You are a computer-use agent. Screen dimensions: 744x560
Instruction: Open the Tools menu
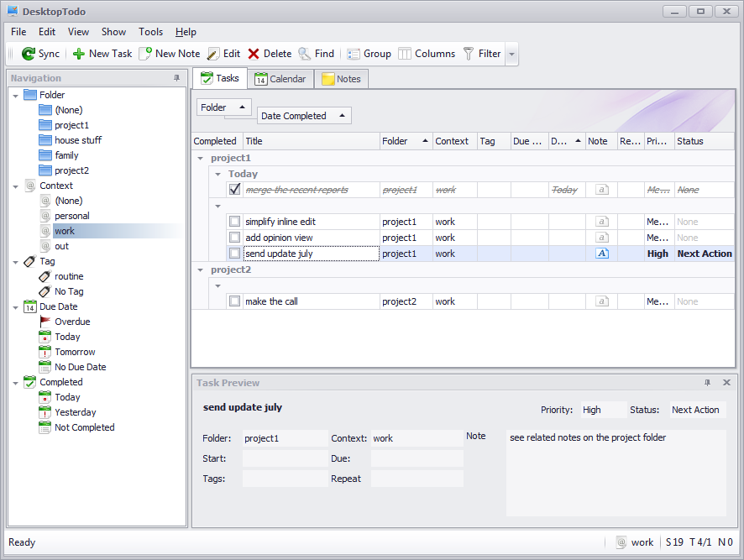click(150, 32)
